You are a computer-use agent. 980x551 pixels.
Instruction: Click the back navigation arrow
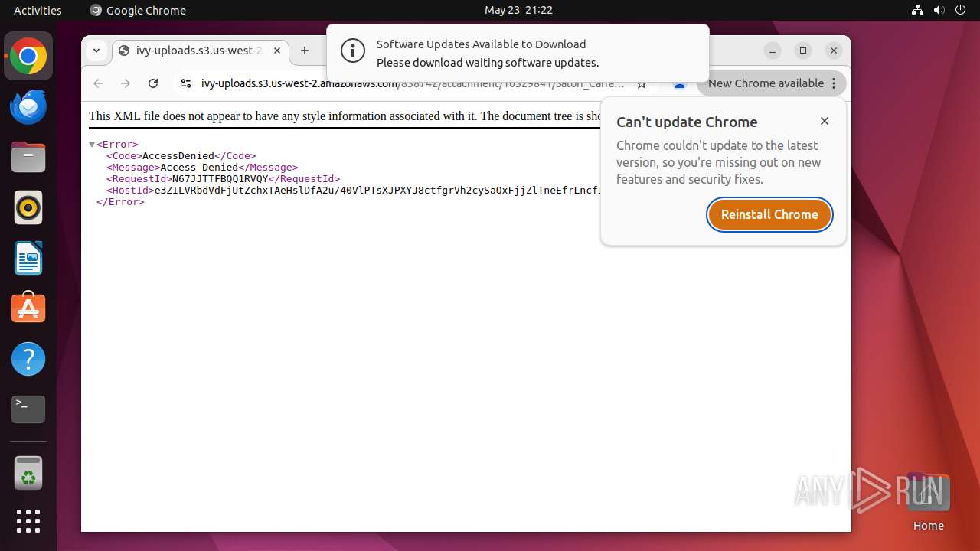pyautogui.click(x=98, y=83)
